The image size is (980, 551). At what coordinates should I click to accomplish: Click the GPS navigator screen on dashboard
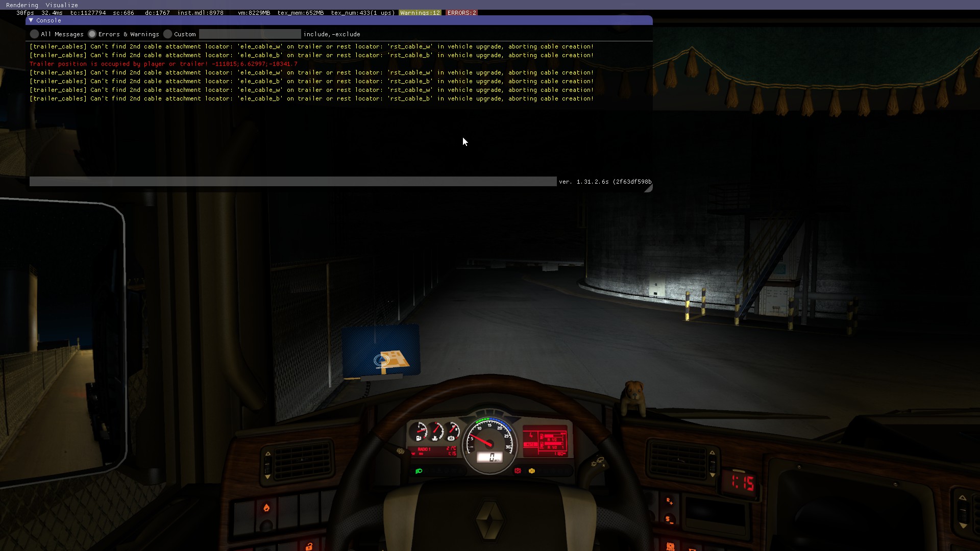click(x=381, y=351)
